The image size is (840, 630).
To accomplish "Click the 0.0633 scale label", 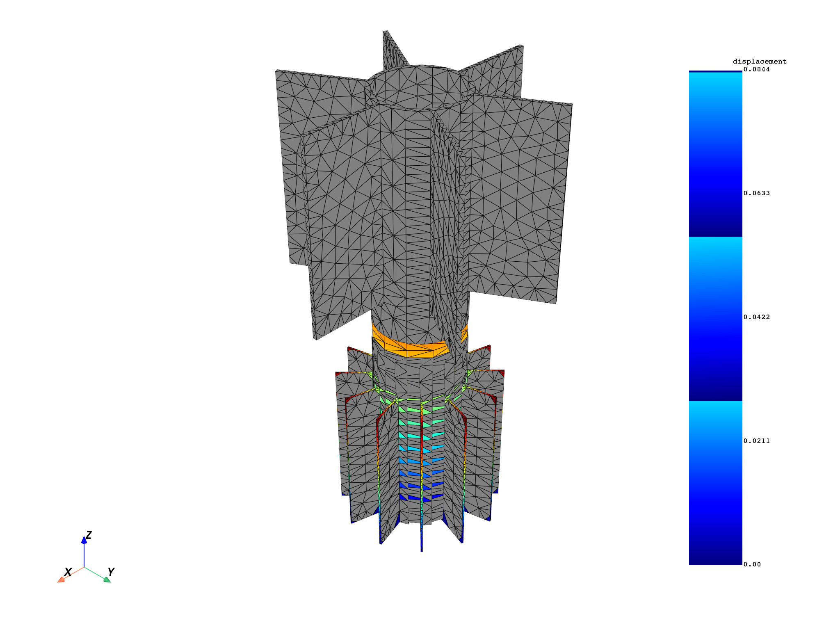I will pyautogui.click(x=756, y=193).
